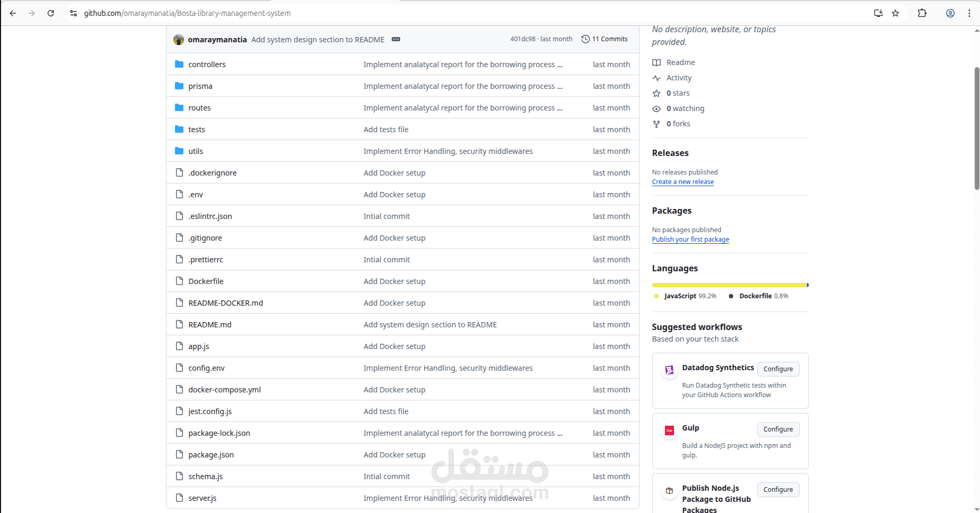
Task: Open site information icon in address bar
Action: (x=73, y=13)
